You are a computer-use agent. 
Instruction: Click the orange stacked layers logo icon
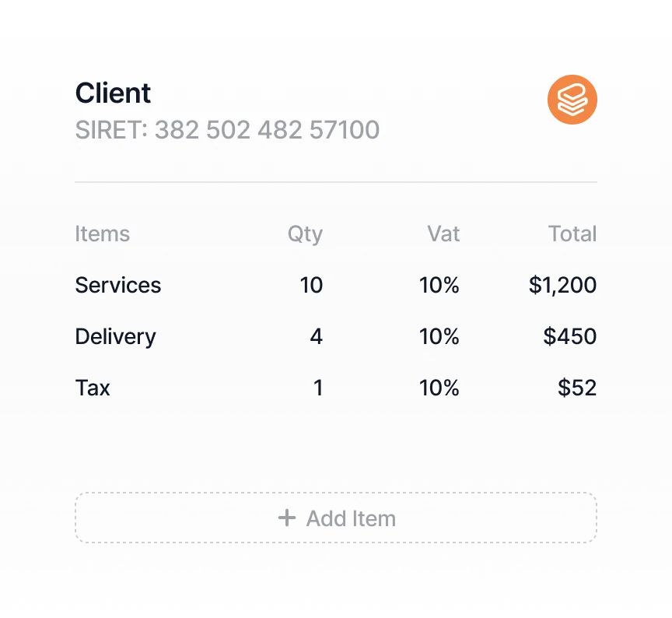click(572, 100)
